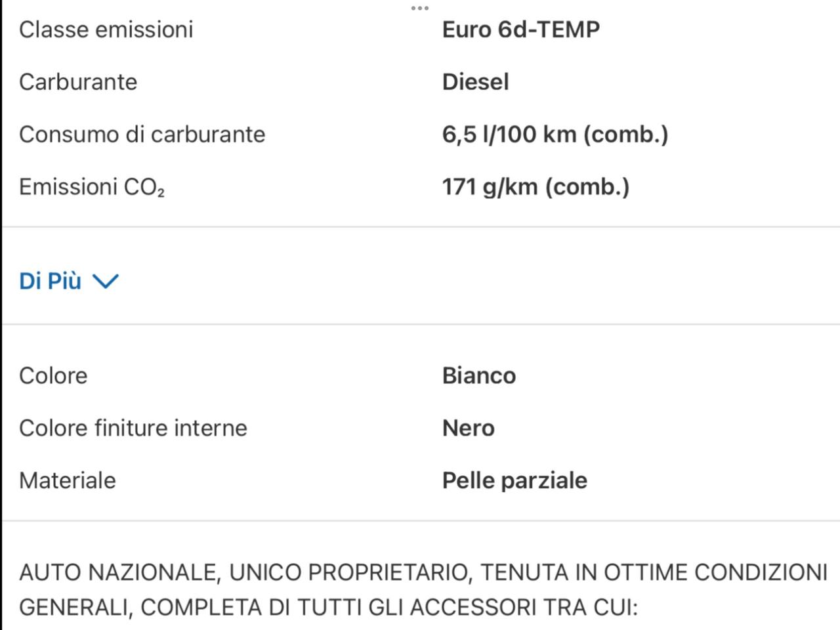The image size is (840, 630).
Task: Select the Pelle parziale material value
Action: [515, 480]
